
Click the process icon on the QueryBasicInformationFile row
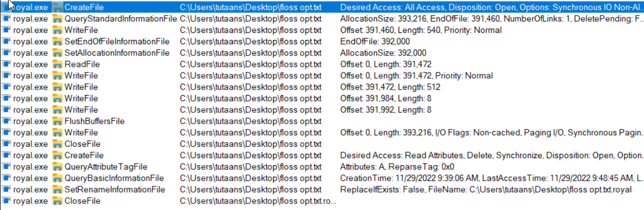tap(6, 178)
